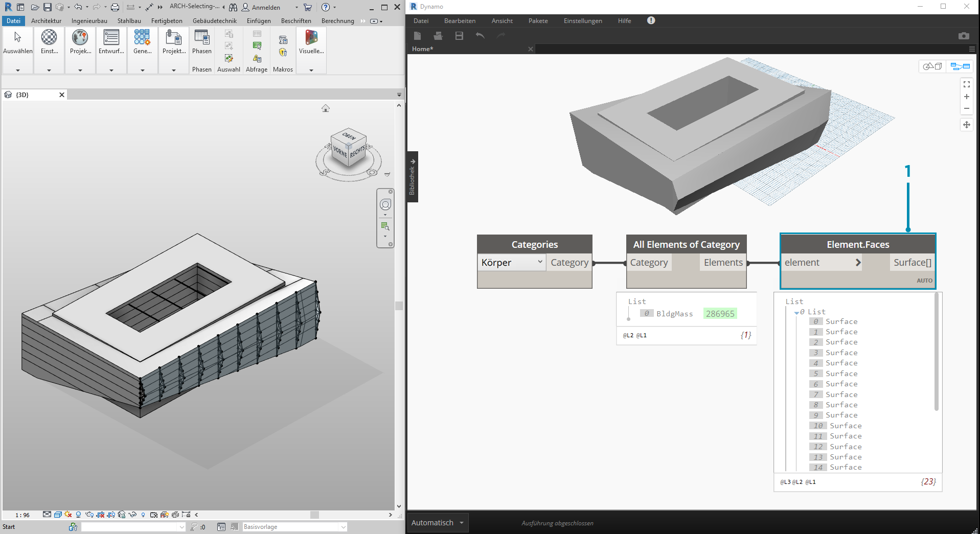Toggle crop view icon in view control bar
The image size is (980, 534).
[100, 515]
